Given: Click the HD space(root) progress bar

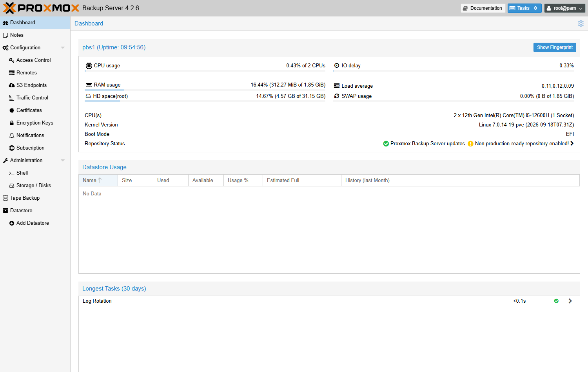Looking at the screenshot, I should tap(205, 101).
